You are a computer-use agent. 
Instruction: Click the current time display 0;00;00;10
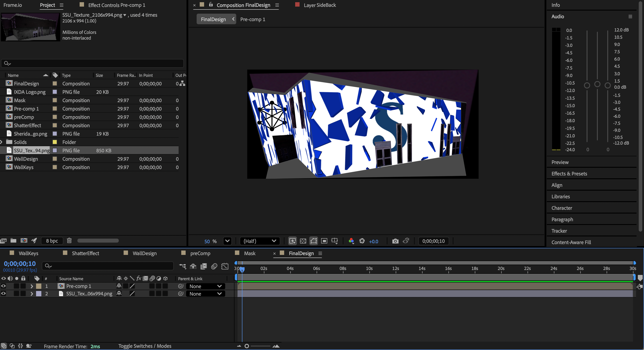pos(20,263)
